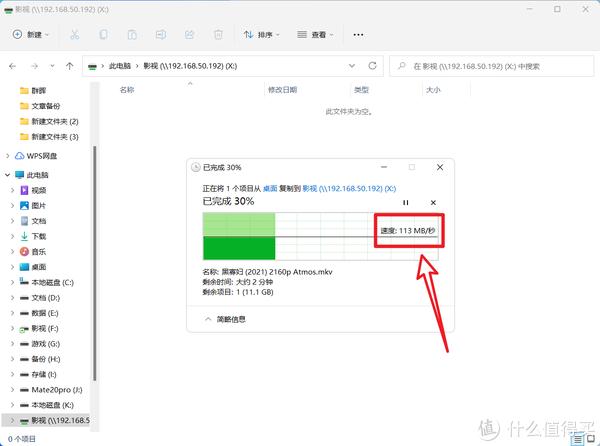The image size is (600, 446).
Task: Click the Cut scissors icon in toolbar
Action: 75,35
